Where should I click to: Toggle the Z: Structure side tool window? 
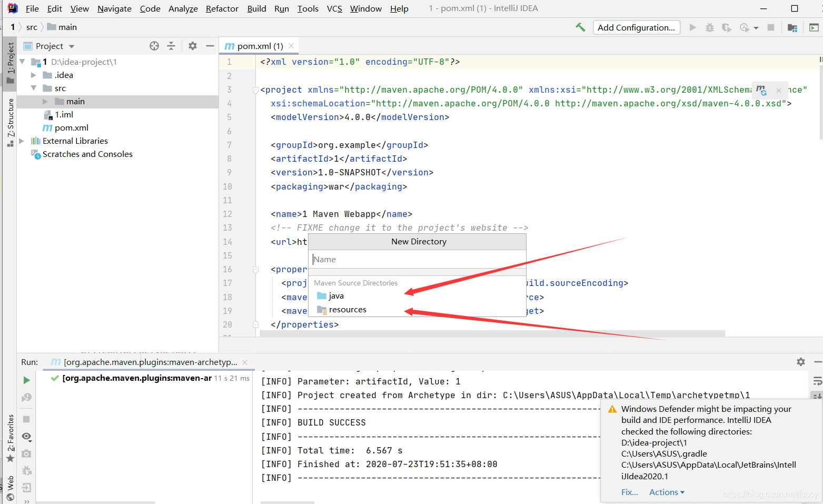coord(10,122)
